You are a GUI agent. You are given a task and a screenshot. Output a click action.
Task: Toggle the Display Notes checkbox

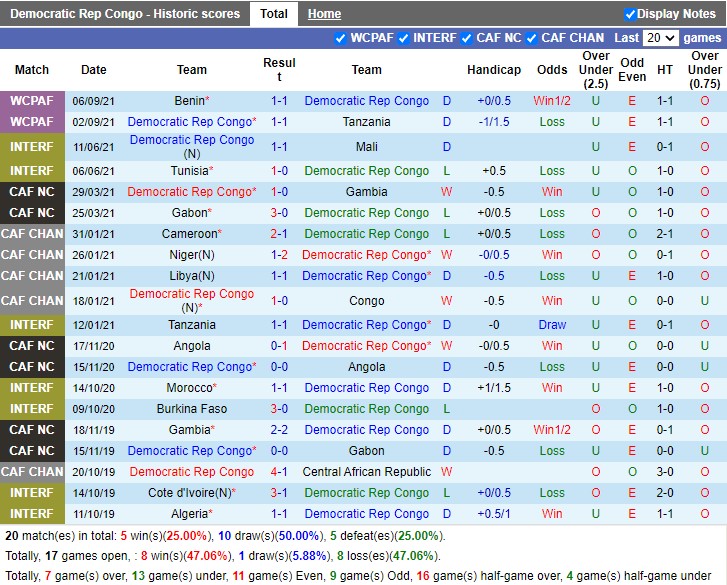tap(630, 14)
